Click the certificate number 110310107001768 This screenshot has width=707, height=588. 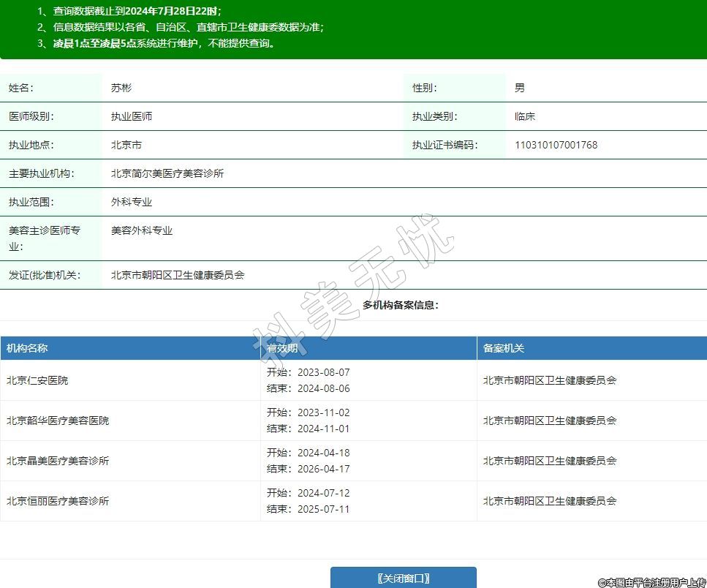(x=556, y=145)
